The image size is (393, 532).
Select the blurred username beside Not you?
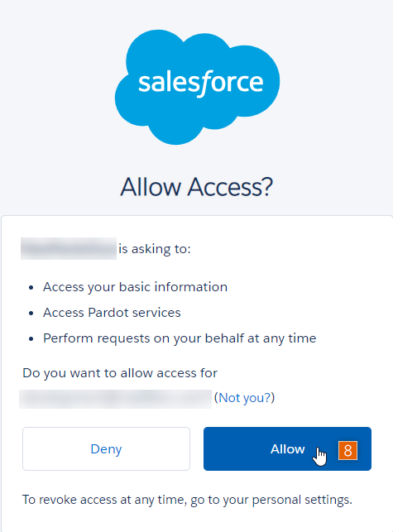click(x=115, y=399)
